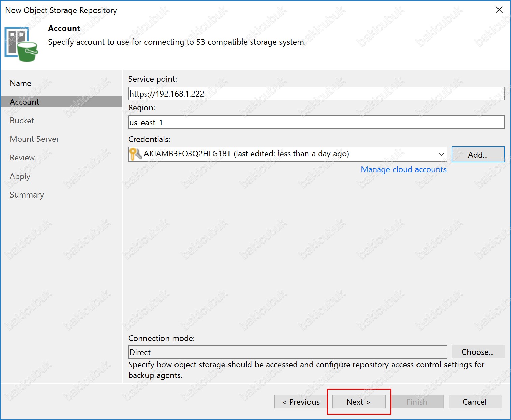
Task: Select the Summary wizard step
Action: 27,195
